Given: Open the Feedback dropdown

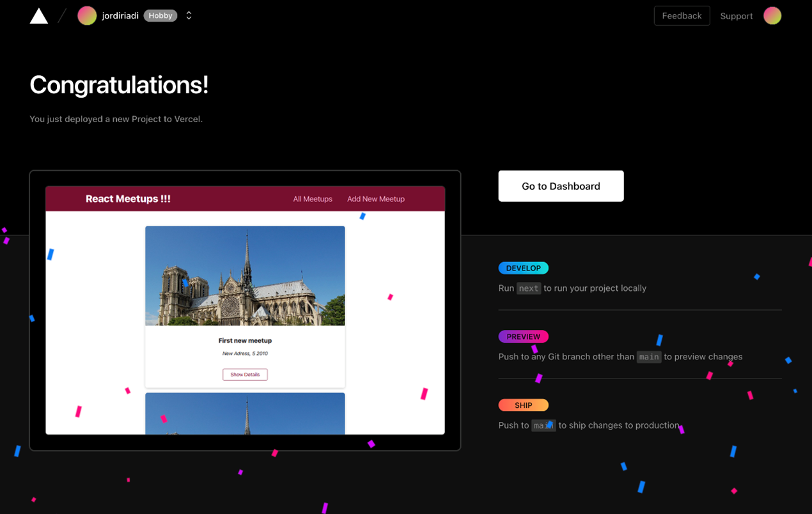Looking at the screenshot, I should pos(682,15).
